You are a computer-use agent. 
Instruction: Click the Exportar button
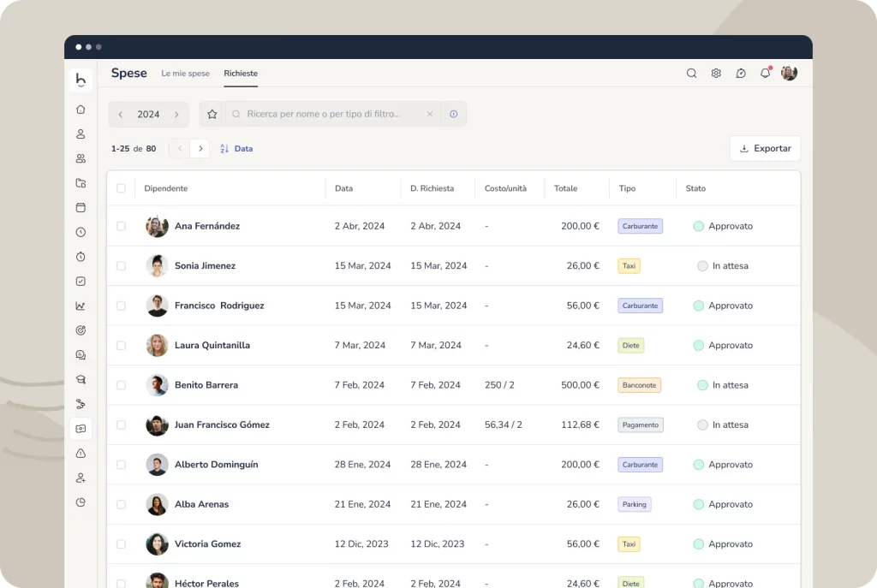pos(765,148)
